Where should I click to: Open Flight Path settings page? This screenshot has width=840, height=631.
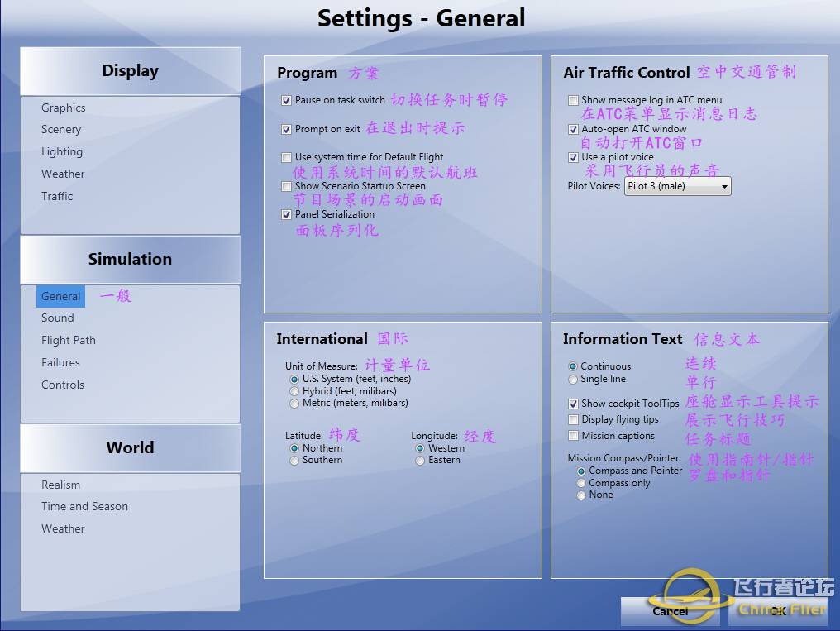[68, 340]
